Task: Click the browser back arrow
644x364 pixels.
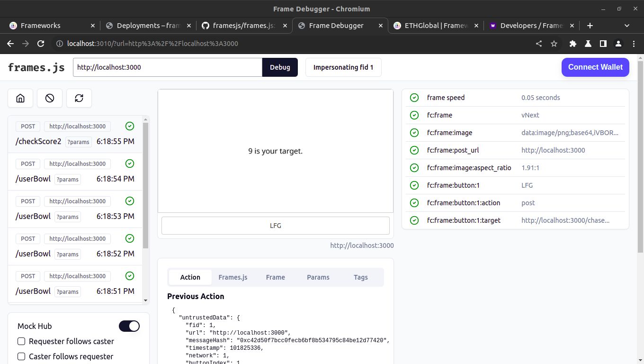Action: (x=10, y=44)
